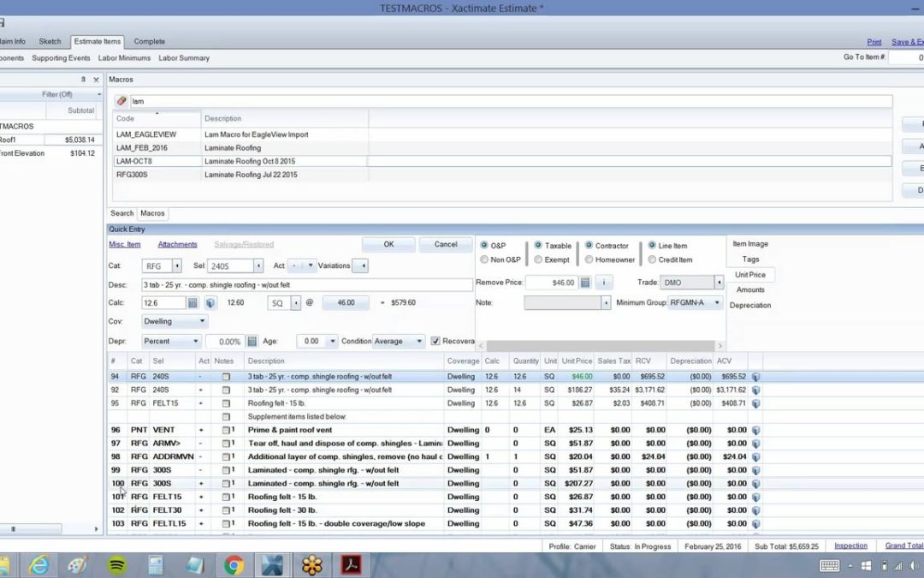Viewport: 924px width, 578px height.
Task: Open the depreciation percent calculator icon
Action: point(252,342)
